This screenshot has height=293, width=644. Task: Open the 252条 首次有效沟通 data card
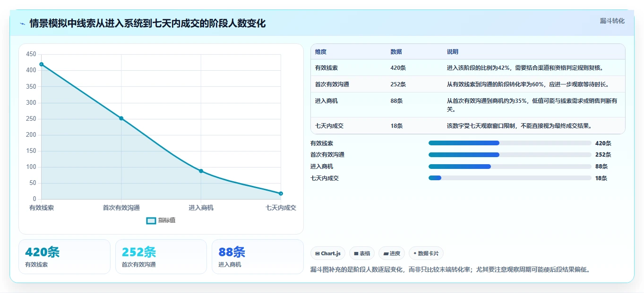[x=161, y=257]
